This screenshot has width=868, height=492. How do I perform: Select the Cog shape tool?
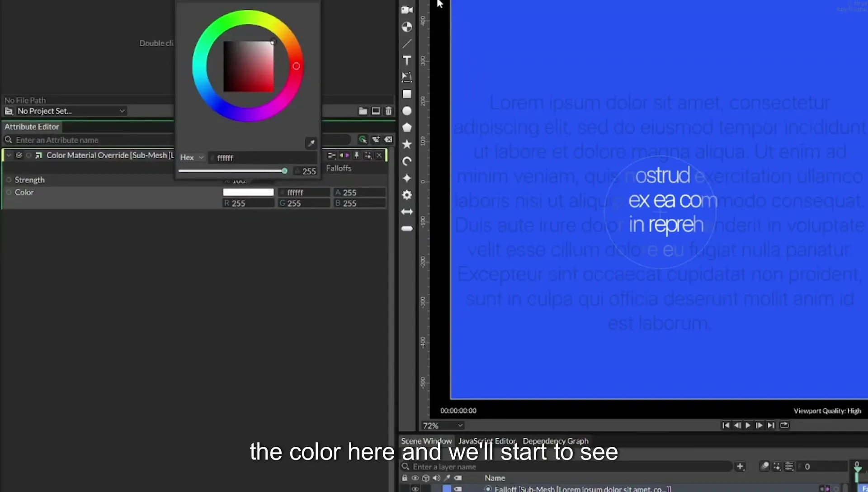pos(407,195)
